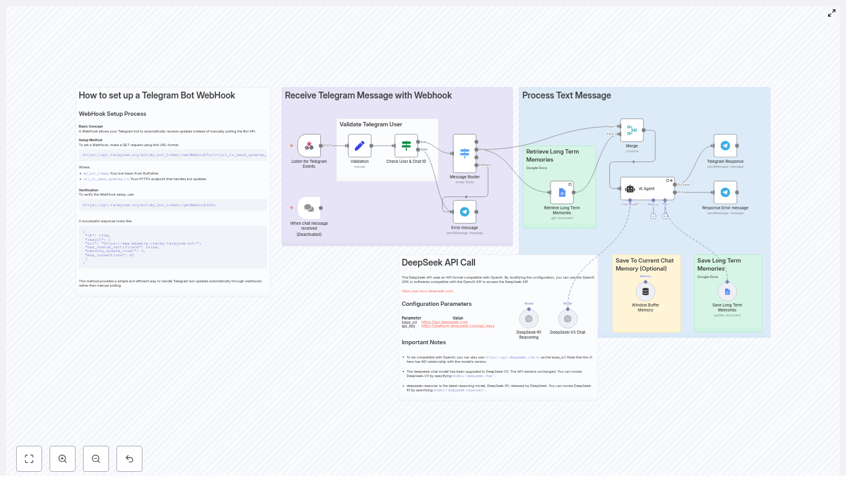Open the api-docs.deepseek.com link
The image size is (846, 504).
[427, 291]
